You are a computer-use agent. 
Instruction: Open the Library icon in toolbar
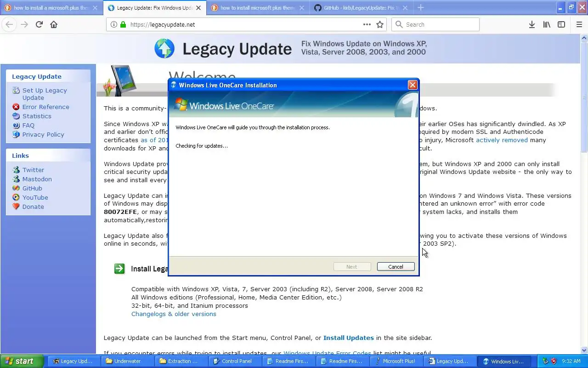(547, 24)
